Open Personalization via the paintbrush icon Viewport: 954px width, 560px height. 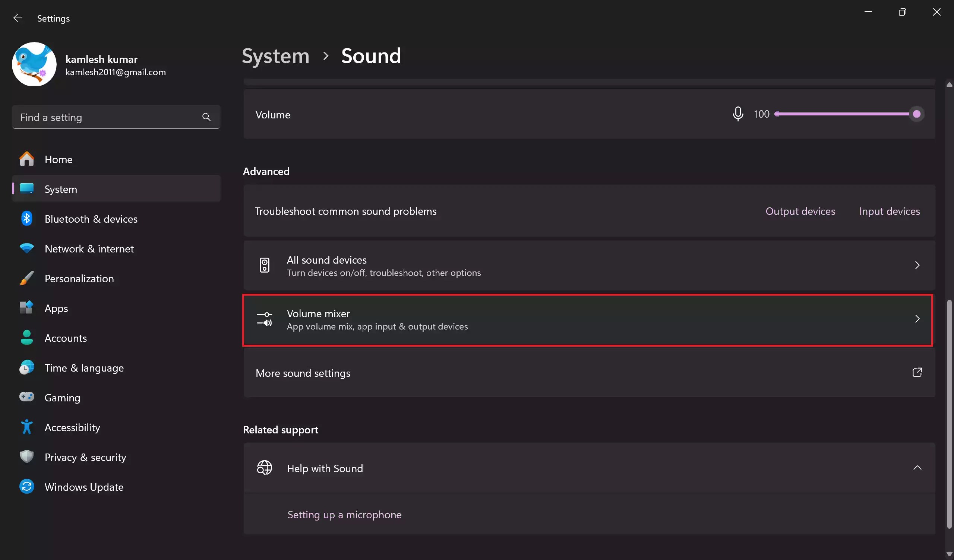26,278
